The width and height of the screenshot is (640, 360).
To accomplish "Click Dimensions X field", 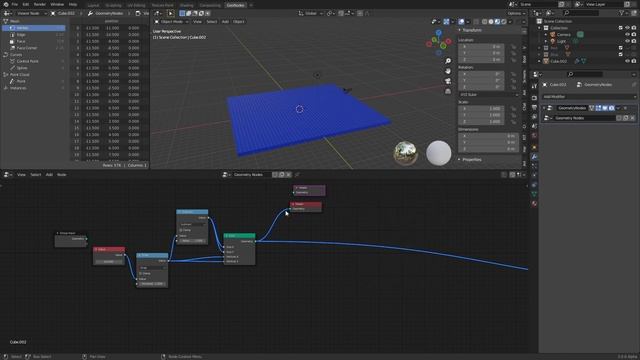I will tap(488, 136).
